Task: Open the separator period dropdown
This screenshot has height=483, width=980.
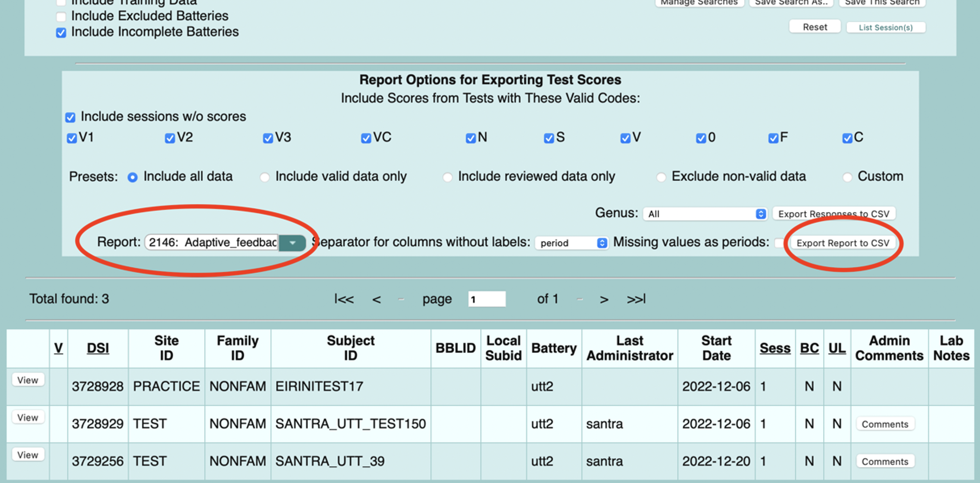Action: point(571,243)
